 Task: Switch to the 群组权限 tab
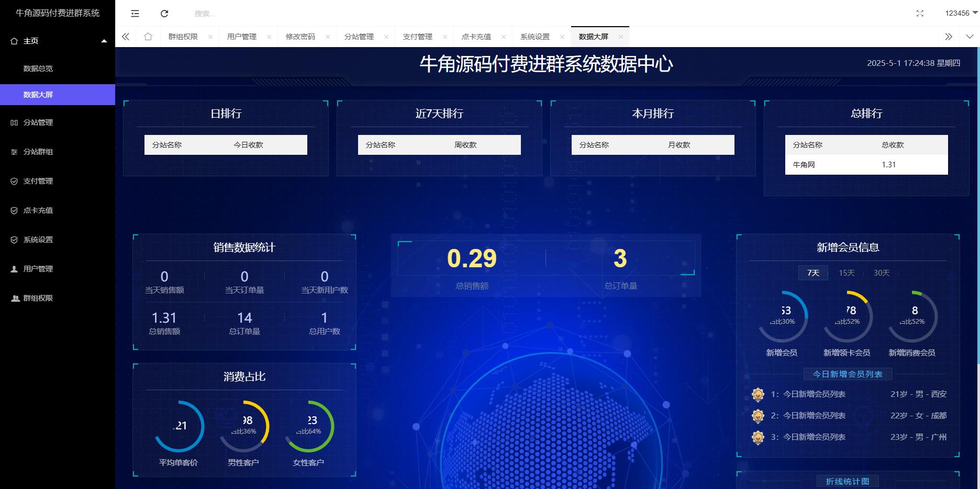183,37
